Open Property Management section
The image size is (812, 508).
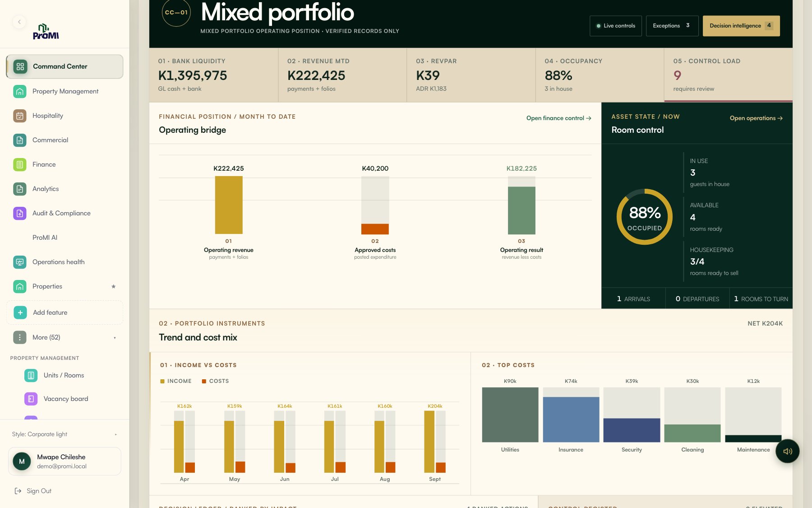coord(65,91)
